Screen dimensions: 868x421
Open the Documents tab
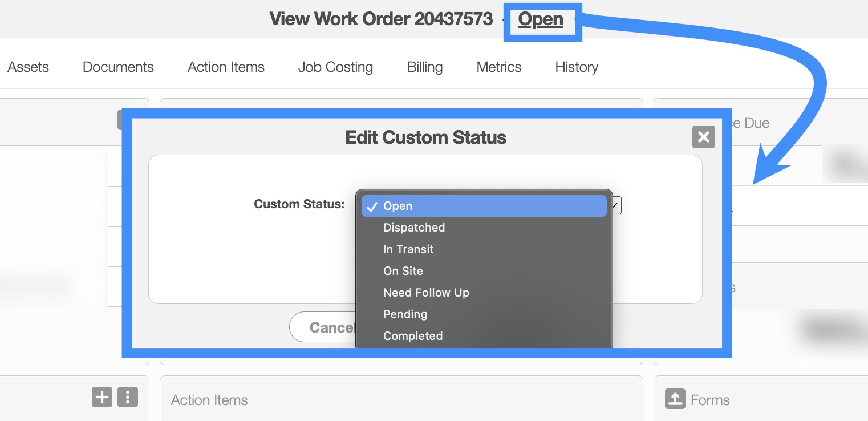pos(118,67)
